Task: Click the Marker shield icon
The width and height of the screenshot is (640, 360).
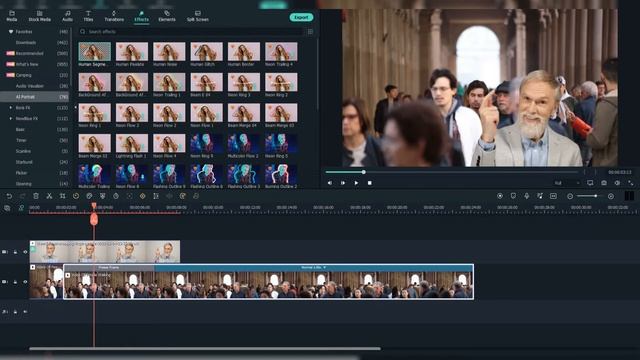Action: tap(513, 196)
